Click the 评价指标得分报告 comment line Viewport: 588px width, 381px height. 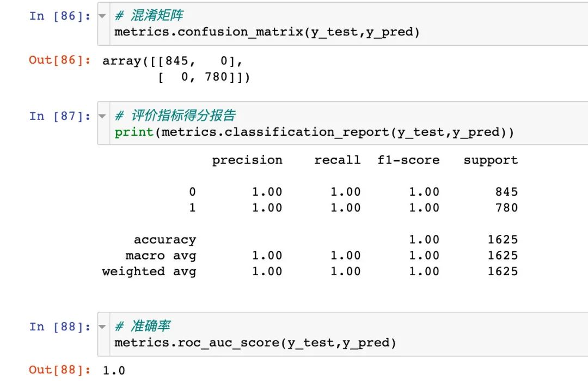(175, 116)
